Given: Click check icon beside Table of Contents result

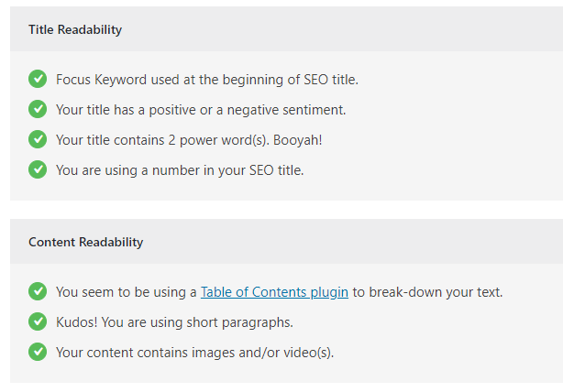Looking at the screenshot, I should [38, 291].
